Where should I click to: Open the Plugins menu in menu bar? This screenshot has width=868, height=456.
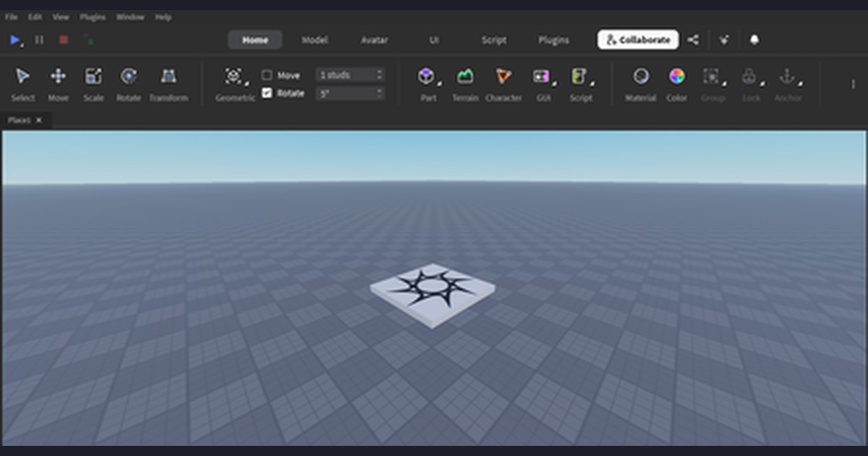tap(93, 17)
